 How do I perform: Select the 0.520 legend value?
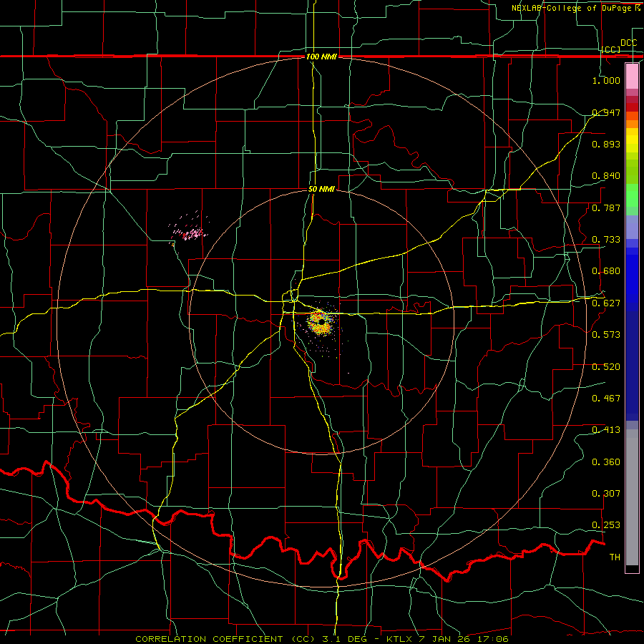606,367
